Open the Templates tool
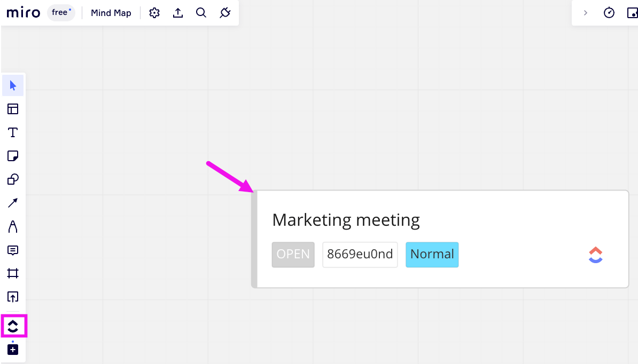Screen dimensions: 638x364 pyautogui.click(x=13, y=109)
